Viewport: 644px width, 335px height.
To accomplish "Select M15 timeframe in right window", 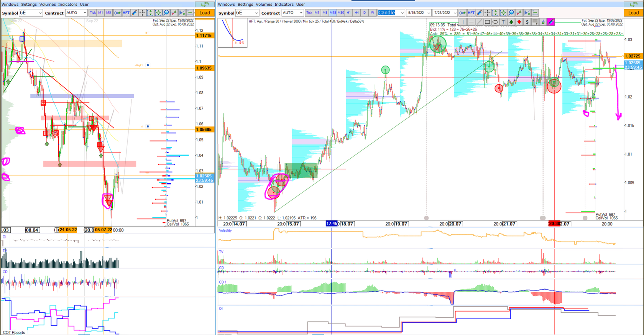I will pyautogui.click(x=333, y=13).
